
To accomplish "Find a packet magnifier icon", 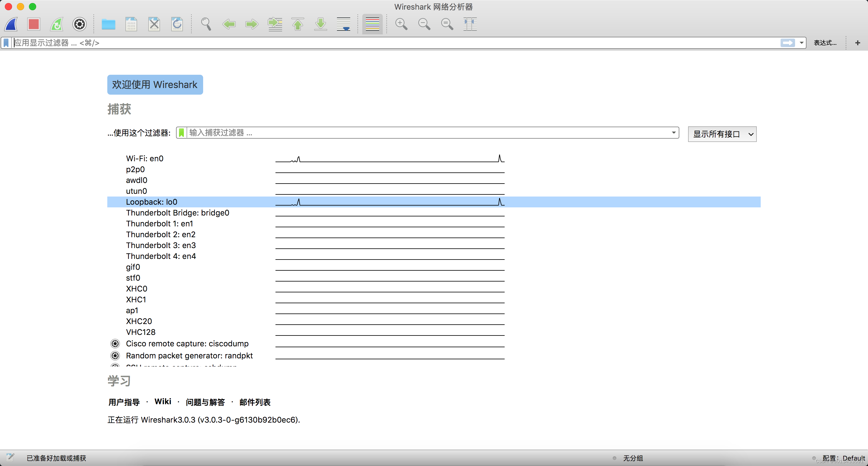I will point(206,24).
